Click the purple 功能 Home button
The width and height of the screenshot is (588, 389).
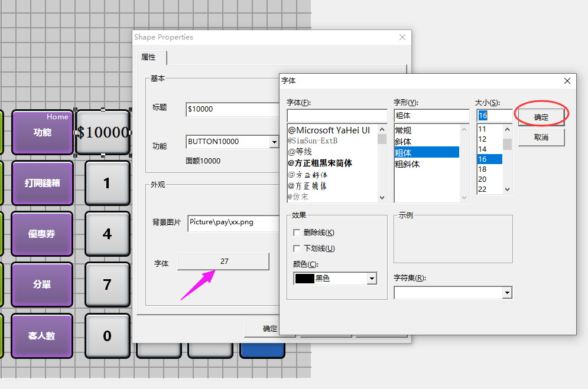coord(43,132)
